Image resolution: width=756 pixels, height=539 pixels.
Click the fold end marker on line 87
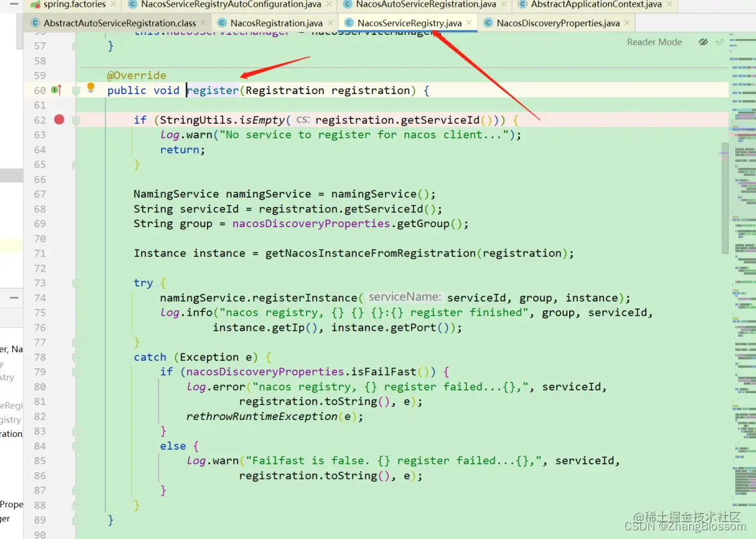[76, 491]
